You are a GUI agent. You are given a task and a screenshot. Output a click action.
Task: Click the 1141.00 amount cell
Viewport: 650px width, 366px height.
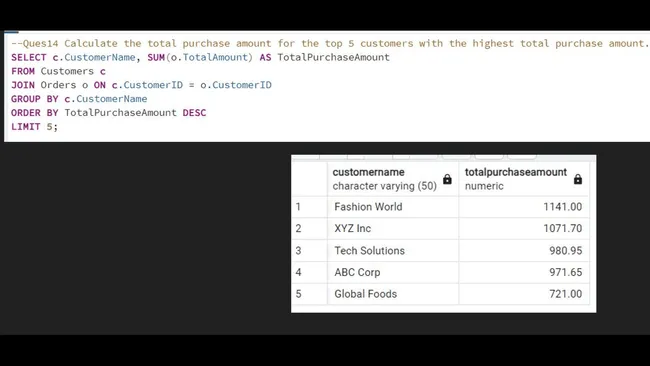click(524, 207)
